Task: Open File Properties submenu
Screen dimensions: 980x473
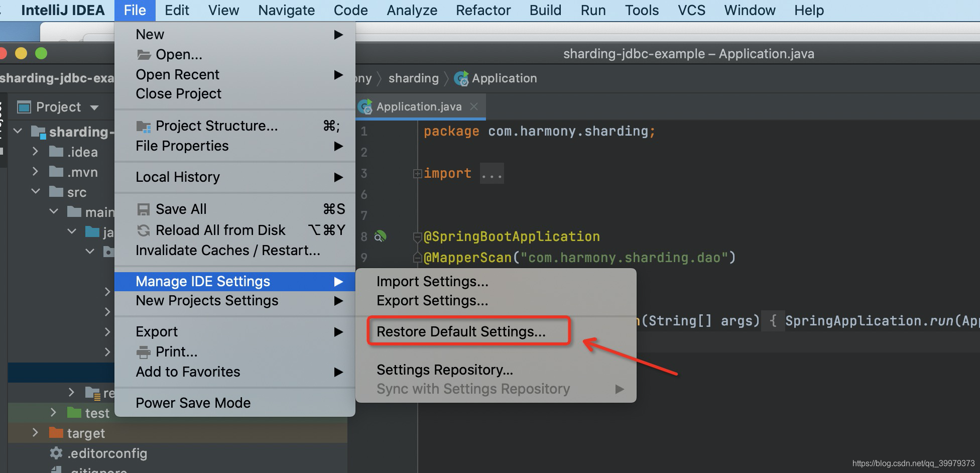Action: [x=235, y=146]
